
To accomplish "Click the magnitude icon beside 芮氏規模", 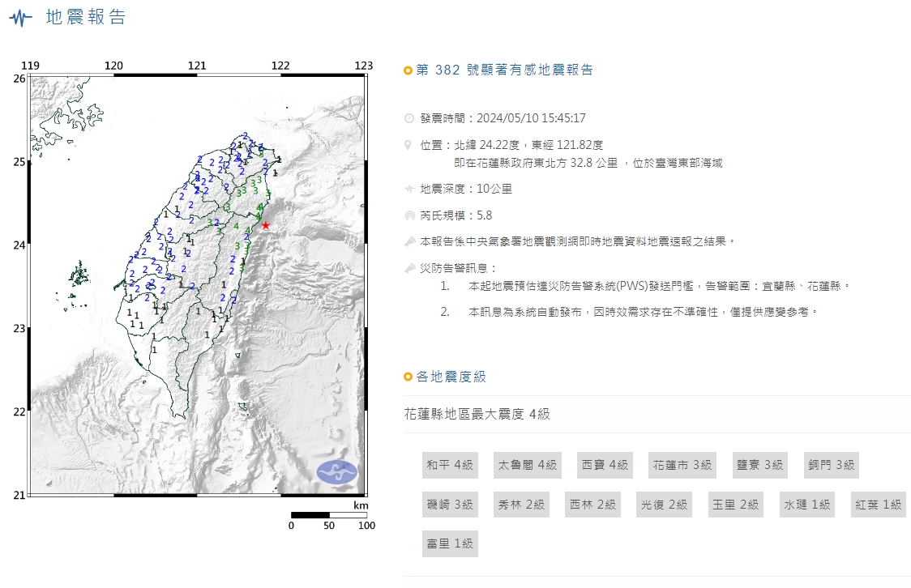I will tap(408, 215).
